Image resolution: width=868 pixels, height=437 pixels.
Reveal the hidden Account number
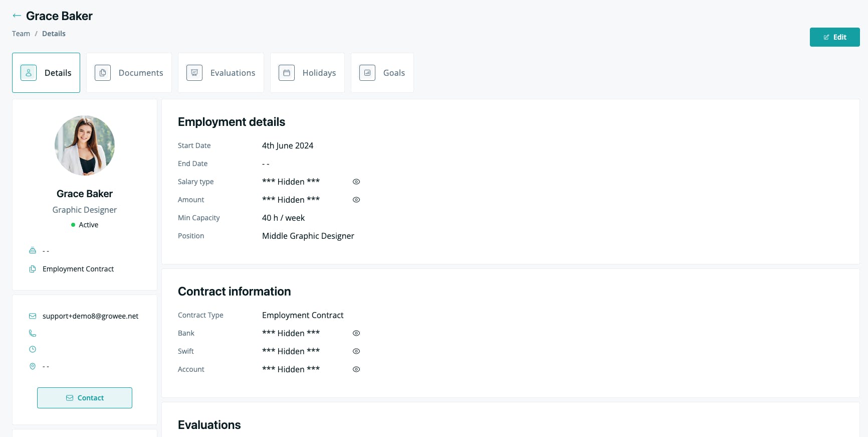click(x=356, y=369)
